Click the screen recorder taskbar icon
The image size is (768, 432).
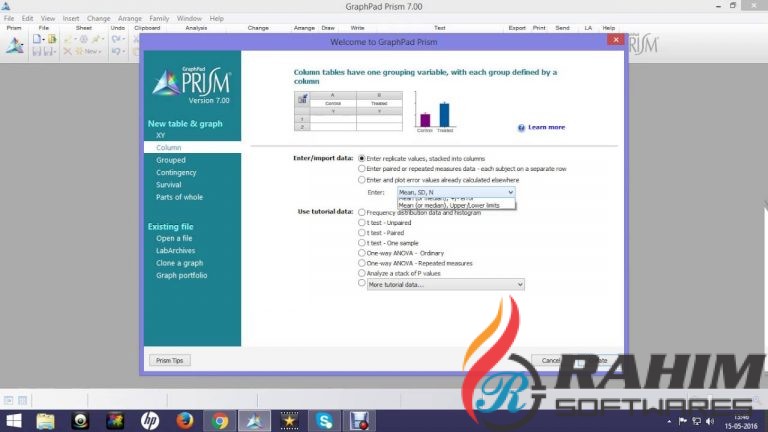coord(359,421)
